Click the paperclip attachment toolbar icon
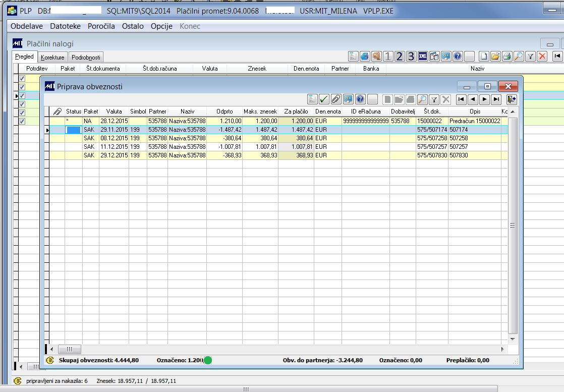This screenshot has height=392, width=564. pyautogui.click(x=335, y=99)
